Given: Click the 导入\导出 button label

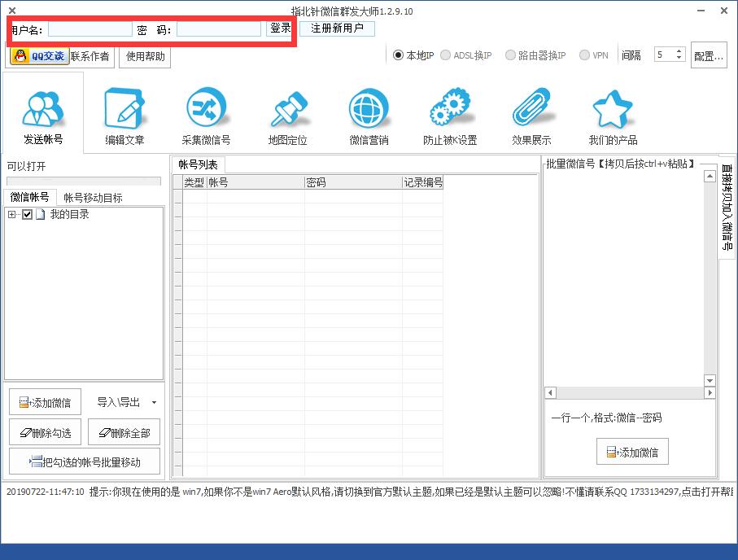Looking at the screenshot, I should point(119,402).
